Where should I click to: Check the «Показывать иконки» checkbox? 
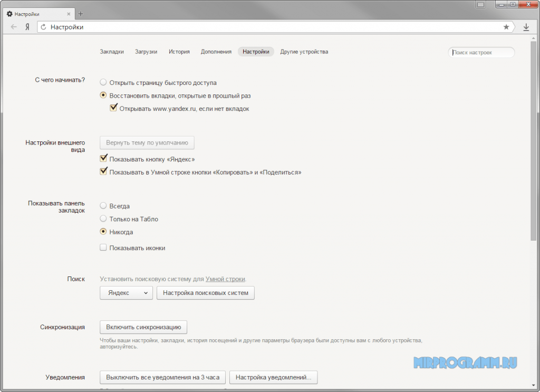point(103,246)
